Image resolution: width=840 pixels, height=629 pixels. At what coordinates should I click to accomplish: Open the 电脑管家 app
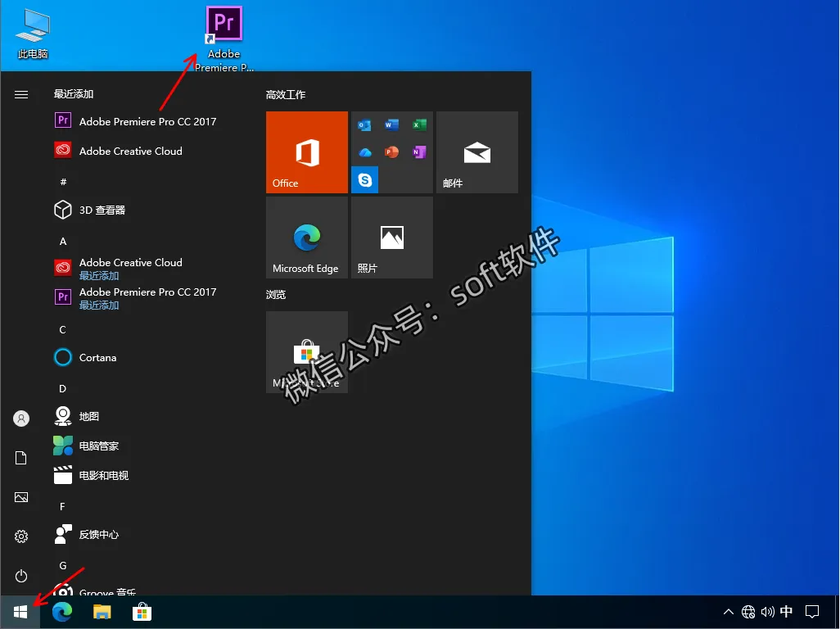coord(87,446)
